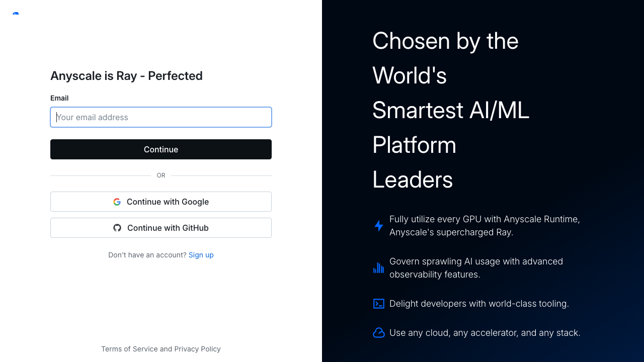
Task: Click the 'Delight developers with world-class tooling' text
Action: [x=479, y=304]
